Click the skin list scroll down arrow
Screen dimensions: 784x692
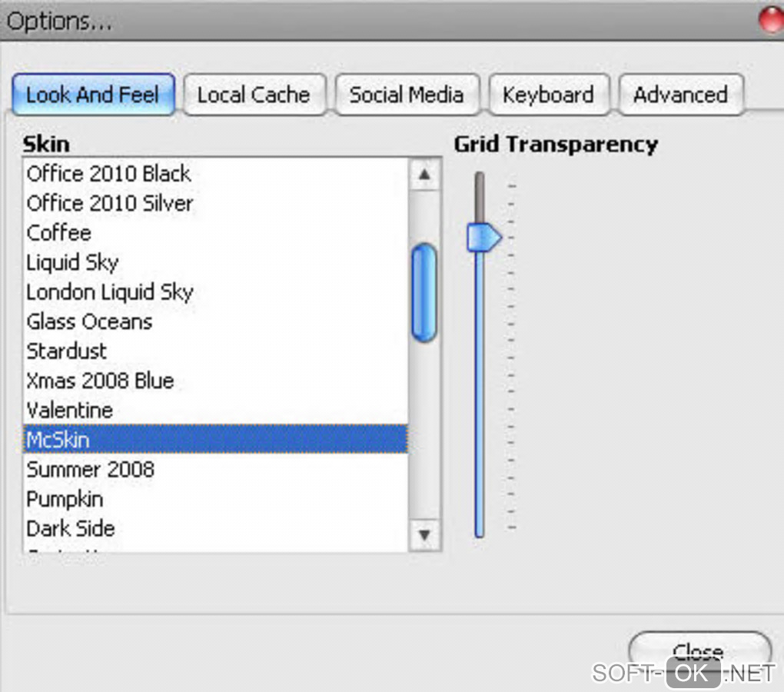424,535
